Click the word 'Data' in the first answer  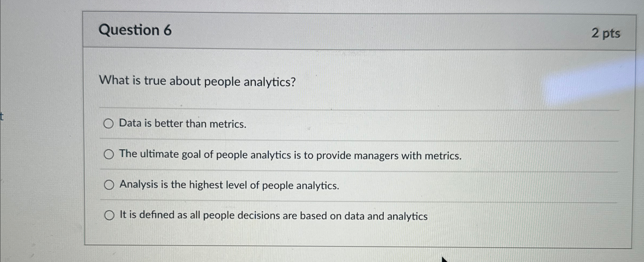(130, 123)
